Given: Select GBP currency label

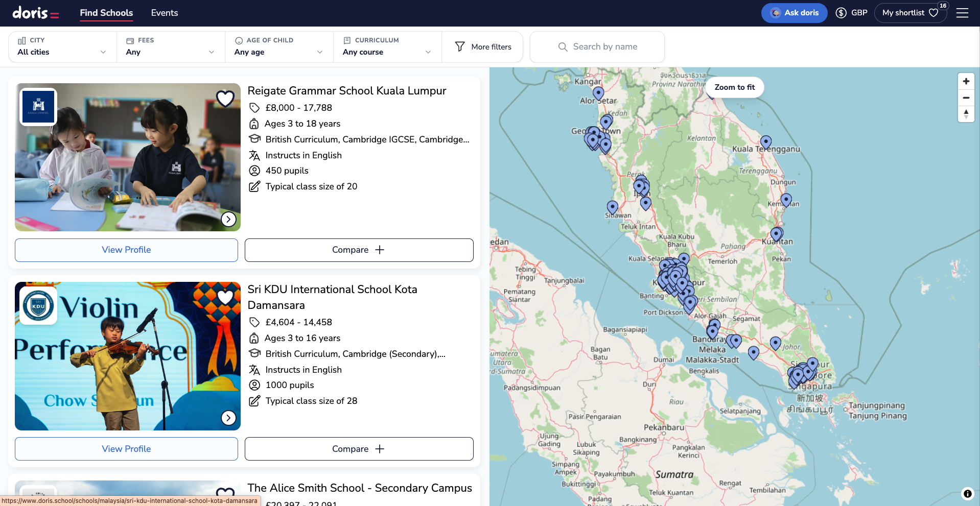Looking at the screenshot, I should click(859, 13).
